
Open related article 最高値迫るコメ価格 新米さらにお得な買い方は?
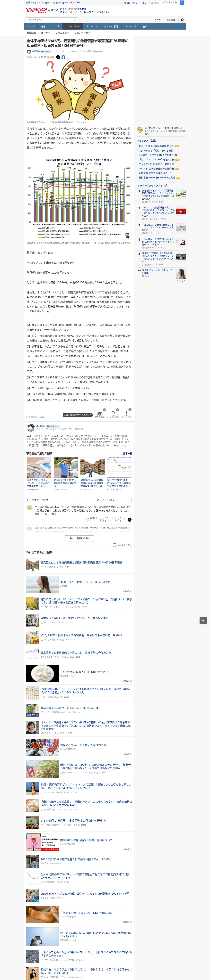tap(70, 708)
